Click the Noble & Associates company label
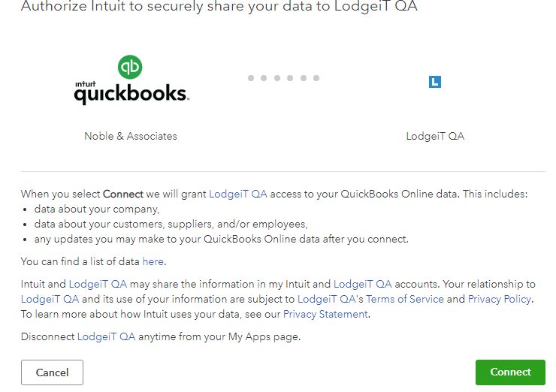 (131, 136)
